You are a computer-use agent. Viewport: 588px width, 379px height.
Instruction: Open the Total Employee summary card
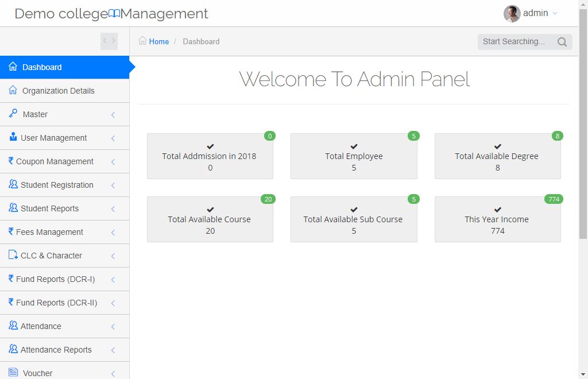[354, 156]
